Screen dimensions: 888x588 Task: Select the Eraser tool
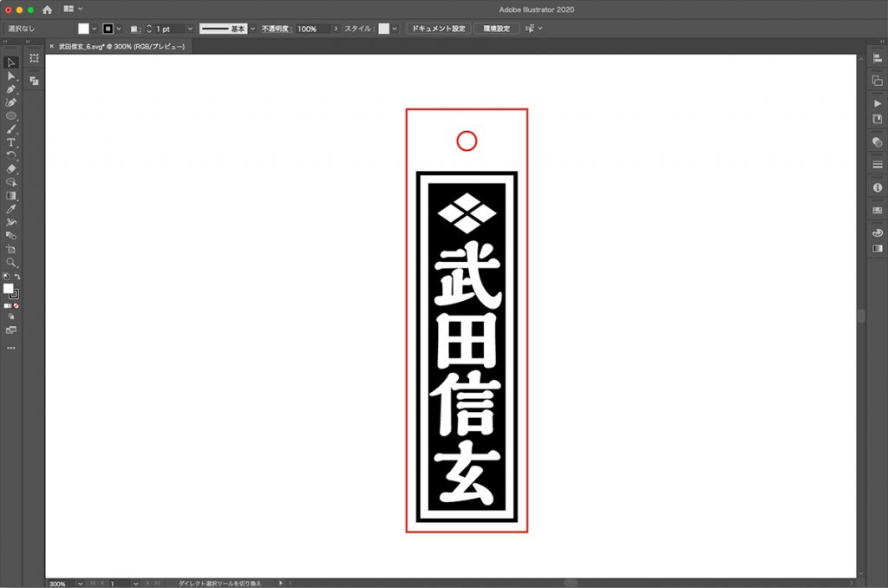coord(10,169)
